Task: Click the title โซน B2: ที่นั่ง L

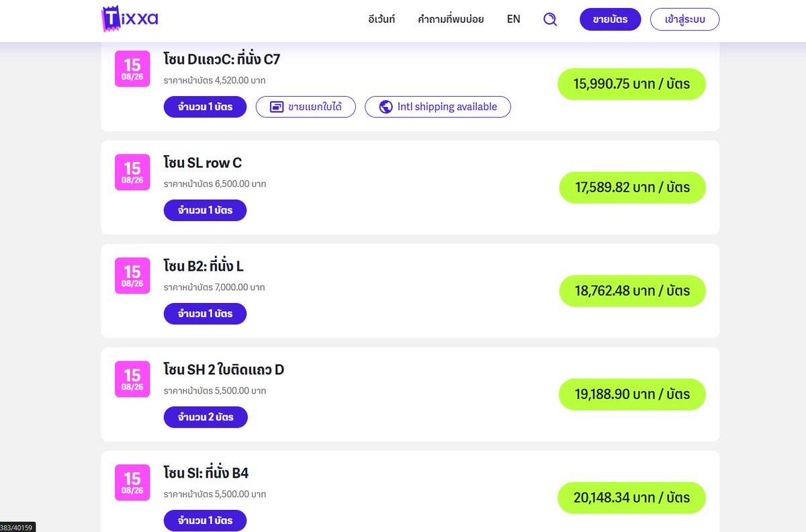Action: 204,266
